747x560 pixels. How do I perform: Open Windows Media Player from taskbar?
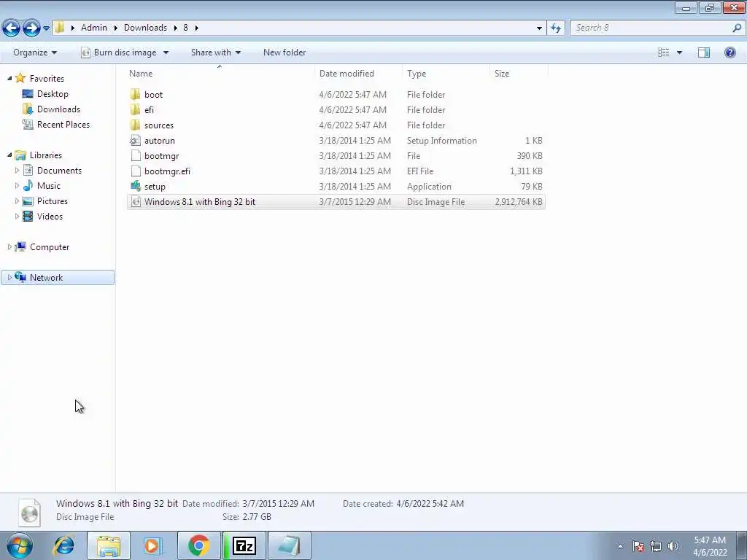point(153,545)
